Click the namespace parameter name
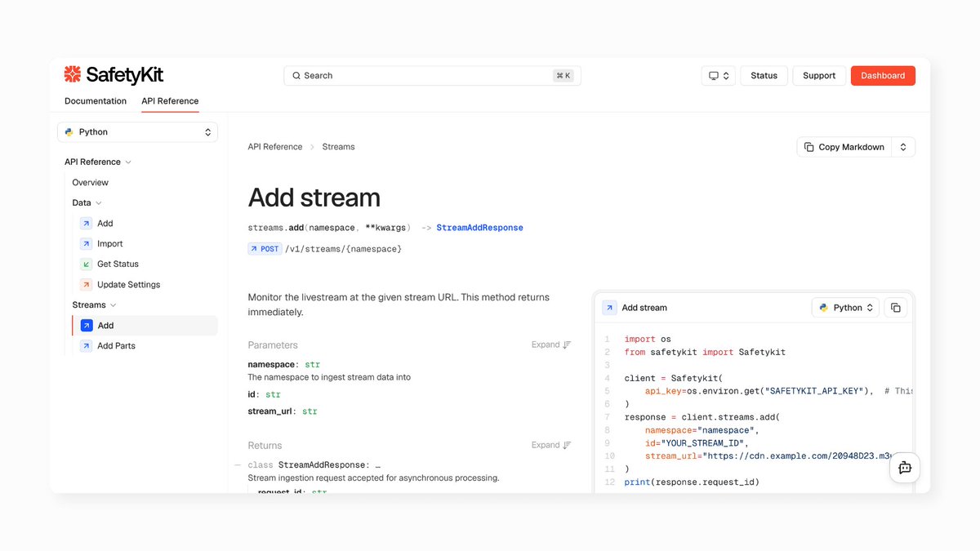Image resolution: width=980 pixels, height=551 pixels. 271,364
